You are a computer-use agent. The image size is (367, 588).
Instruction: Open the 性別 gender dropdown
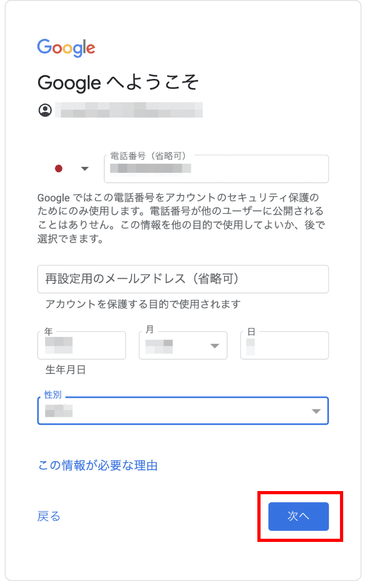[183, 411]
